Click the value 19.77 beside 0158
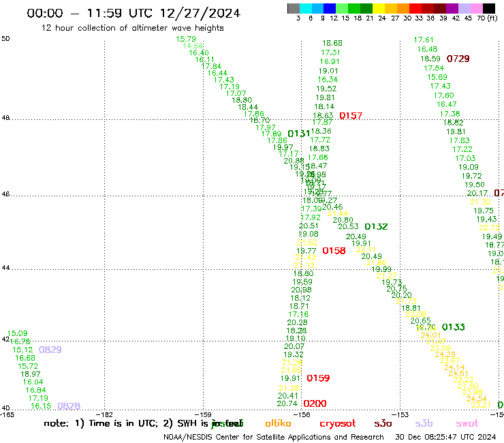Viewport: 504px width, 443px height. pyautogui.click(x=306, y=251)
